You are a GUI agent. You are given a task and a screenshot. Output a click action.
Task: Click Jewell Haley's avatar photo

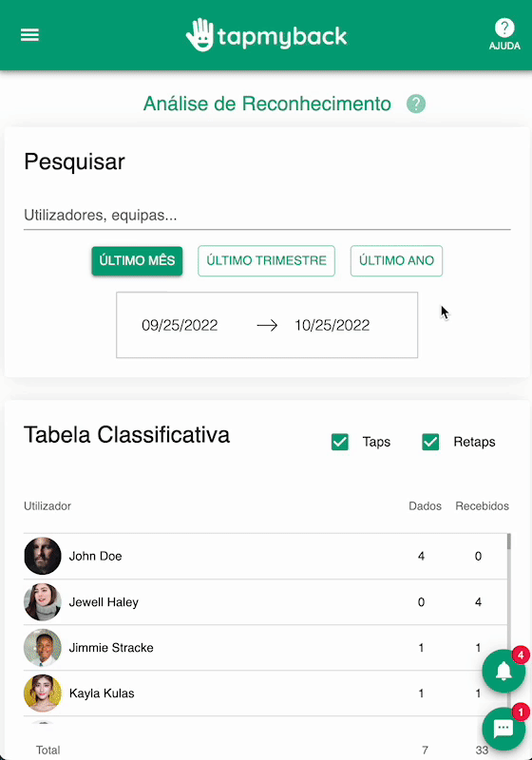(x=43, y=602)
